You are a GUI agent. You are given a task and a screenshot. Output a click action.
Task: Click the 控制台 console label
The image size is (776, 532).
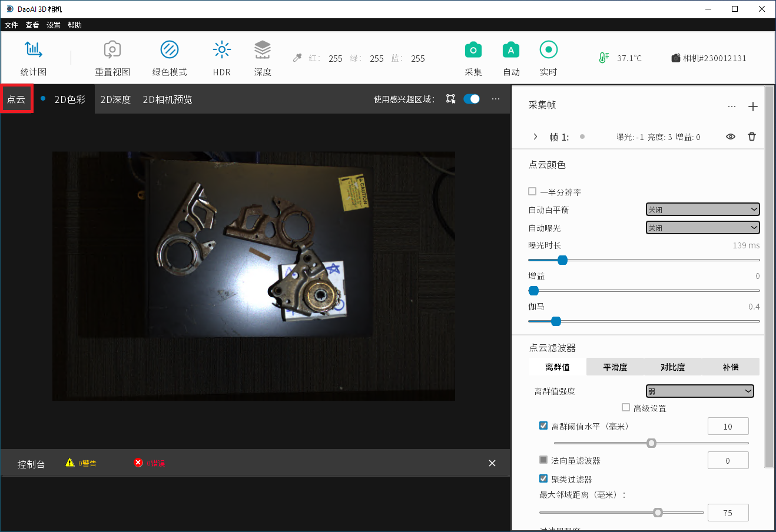(x=31, y=464)
